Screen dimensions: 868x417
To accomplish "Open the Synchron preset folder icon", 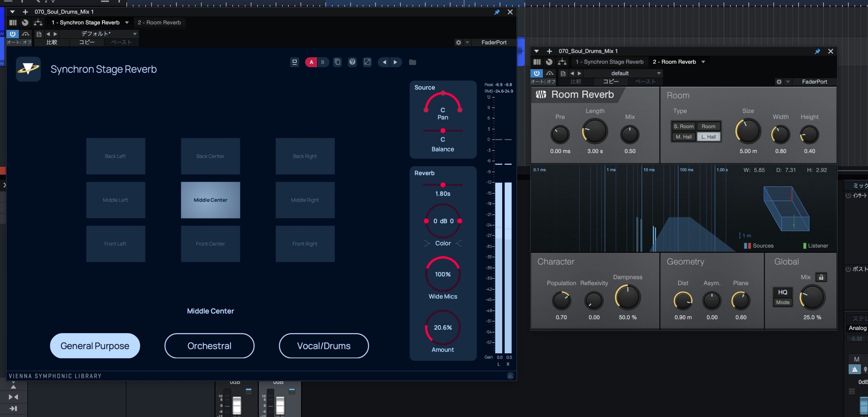I will coord(412,62).
